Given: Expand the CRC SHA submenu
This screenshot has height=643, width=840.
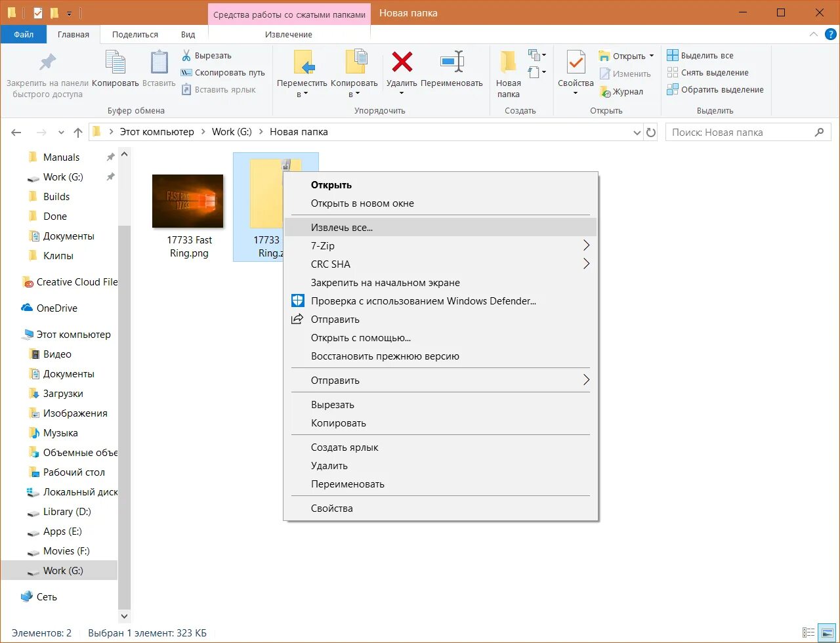Looking at the screenshot, I should click(586, 264).
